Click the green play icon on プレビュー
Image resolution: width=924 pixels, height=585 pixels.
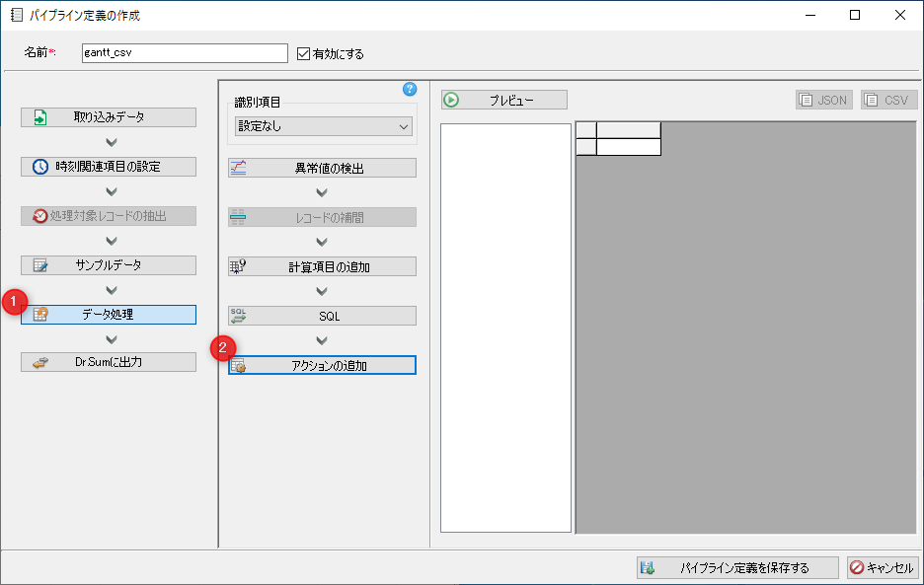[x=451, y=100]
